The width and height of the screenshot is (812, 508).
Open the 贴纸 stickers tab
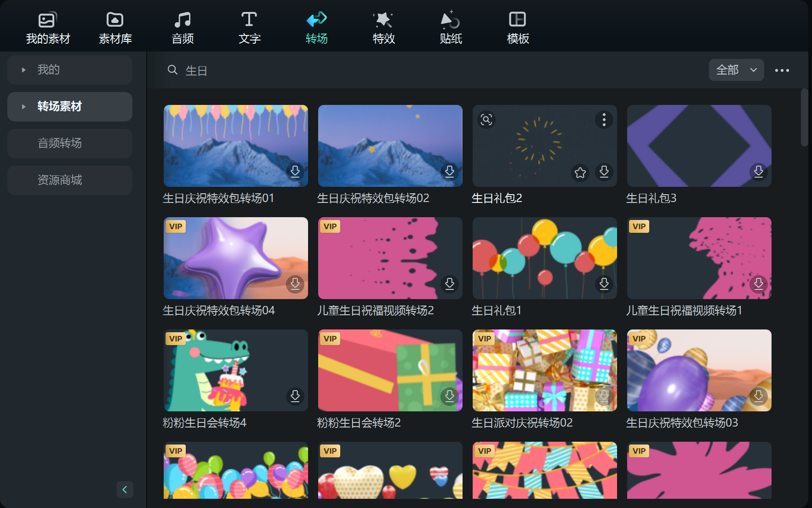[451, 28]
